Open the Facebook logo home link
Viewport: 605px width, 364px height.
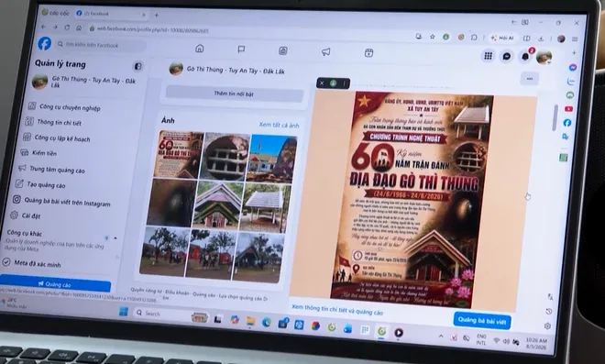pyautogui.click(x=44, y=44)
